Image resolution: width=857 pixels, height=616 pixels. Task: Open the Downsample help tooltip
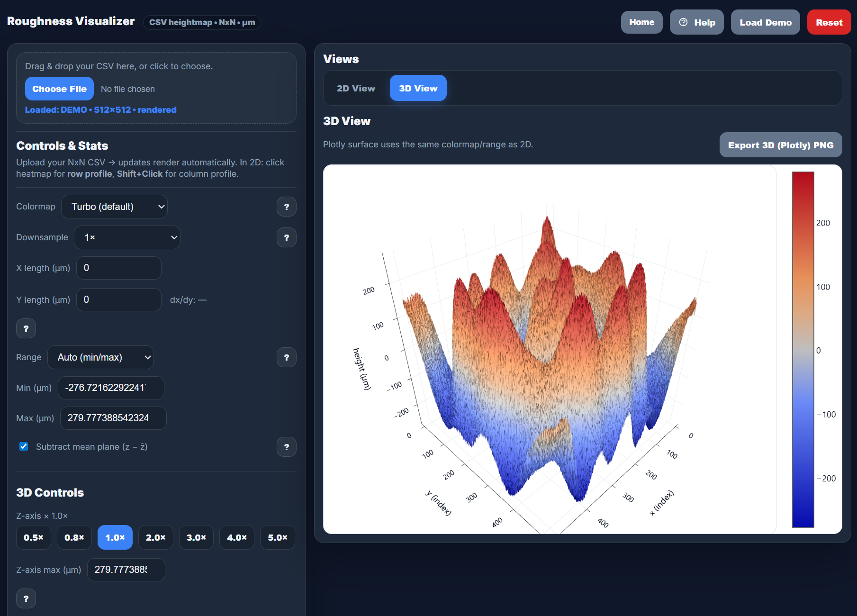286,237
